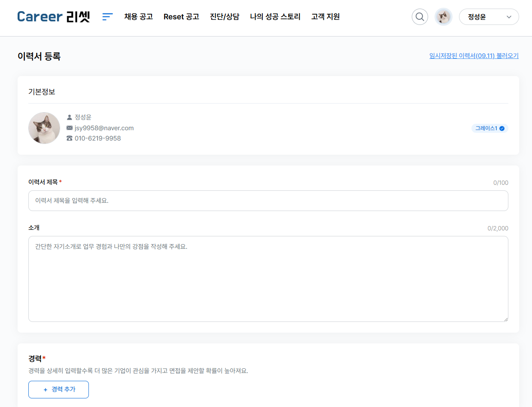Viewport: 532px width, 407px height.
Task: Click the blue check icon in badge
Action: [502, 129]
